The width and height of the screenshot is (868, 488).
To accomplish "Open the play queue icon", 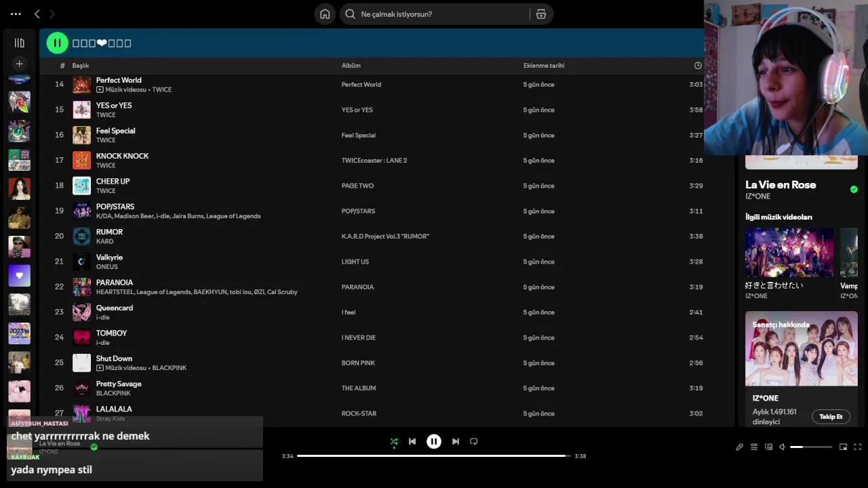I will (x=753, y=447).
